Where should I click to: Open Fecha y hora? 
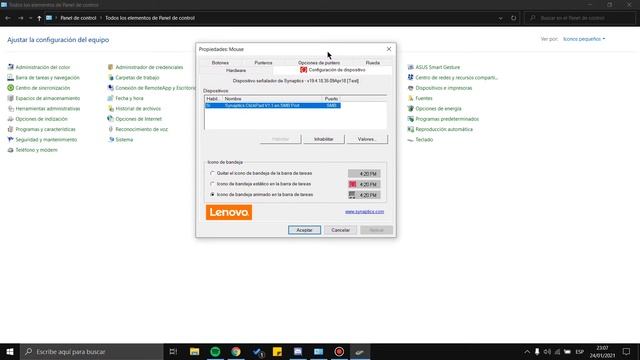click(125, 98)
